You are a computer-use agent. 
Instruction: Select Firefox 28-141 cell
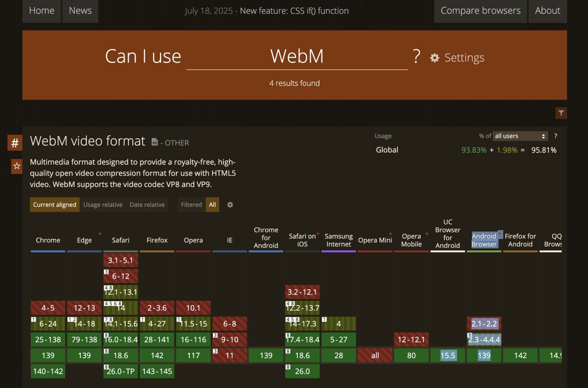[x=157, y=340]
